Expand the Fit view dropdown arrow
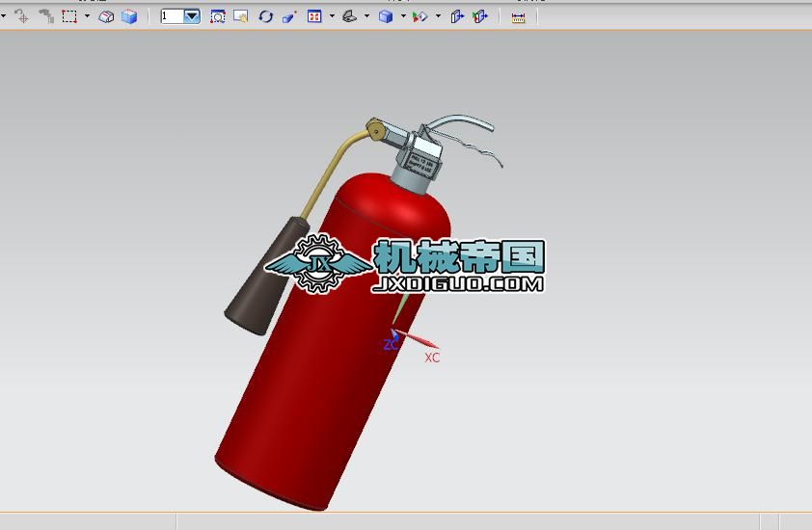 click(332, 16)
